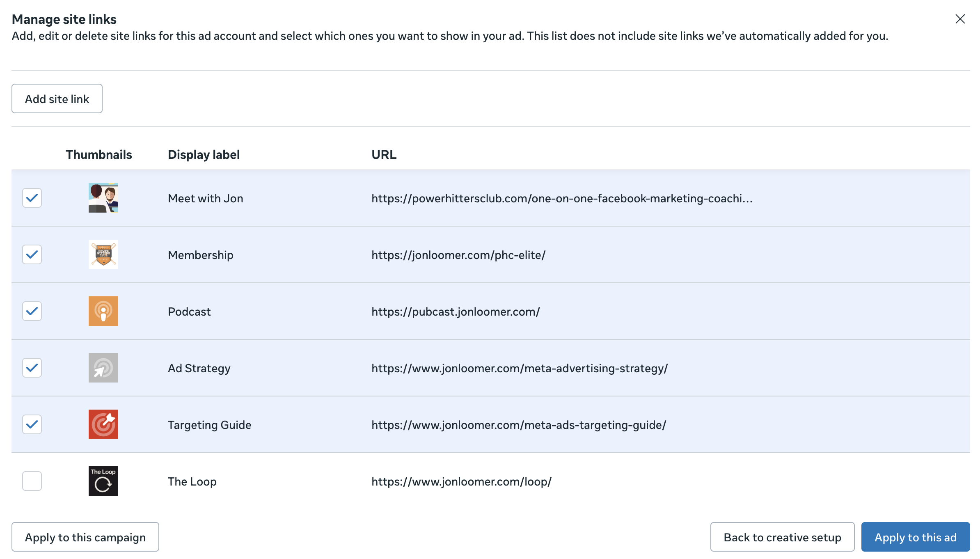Click Apply to this campaign button
The height and width of the screenshot is (559, 980).
tap(85, 537)
